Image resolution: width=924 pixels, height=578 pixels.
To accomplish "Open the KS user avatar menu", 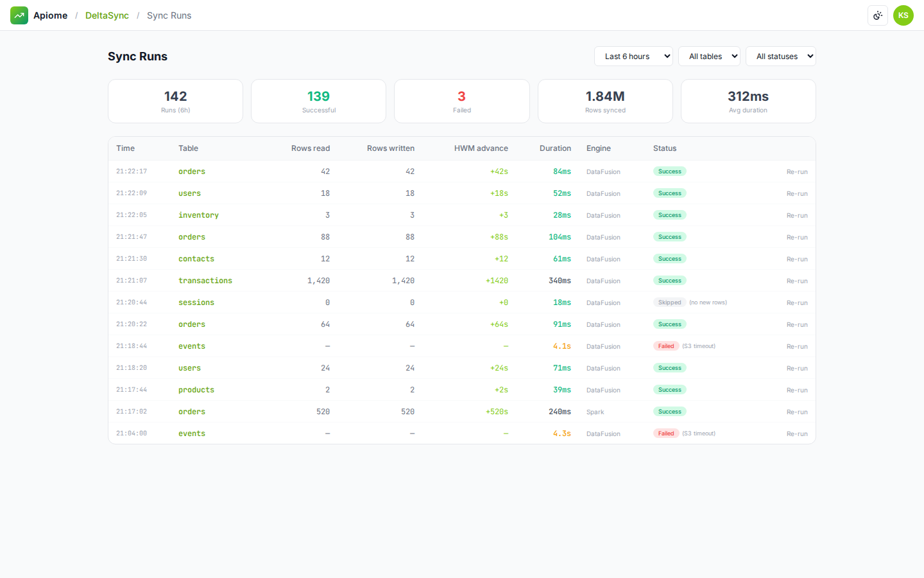I will [x=903, y=15].
